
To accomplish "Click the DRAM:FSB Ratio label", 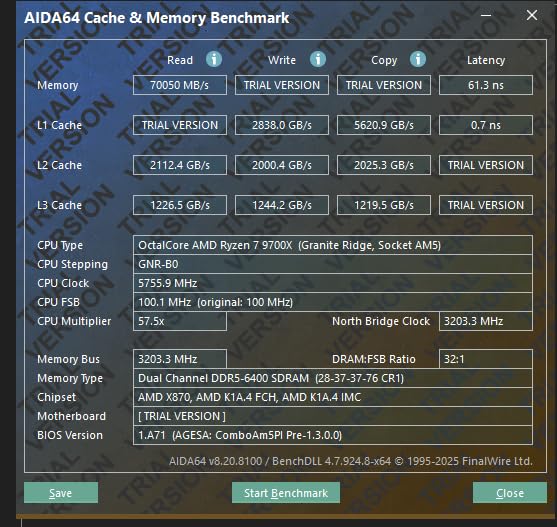I will [374, 359].
